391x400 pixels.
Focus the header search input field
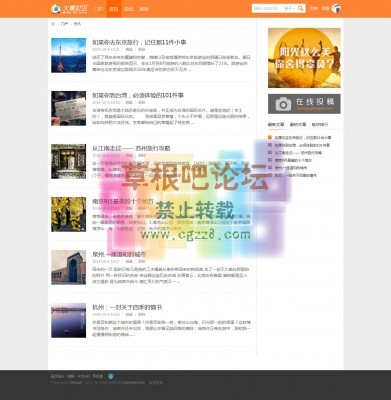coord(267,9)
